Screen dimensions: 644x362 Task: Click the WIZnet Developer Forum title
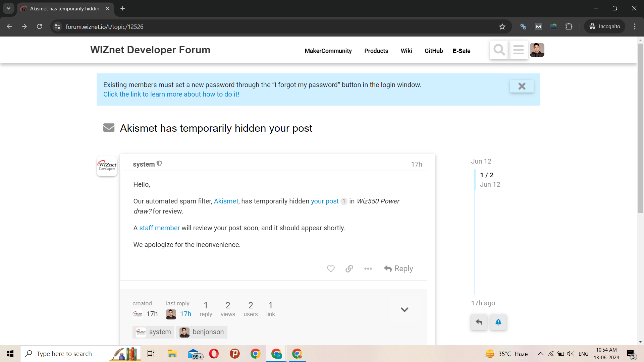(x=150, y=50)
